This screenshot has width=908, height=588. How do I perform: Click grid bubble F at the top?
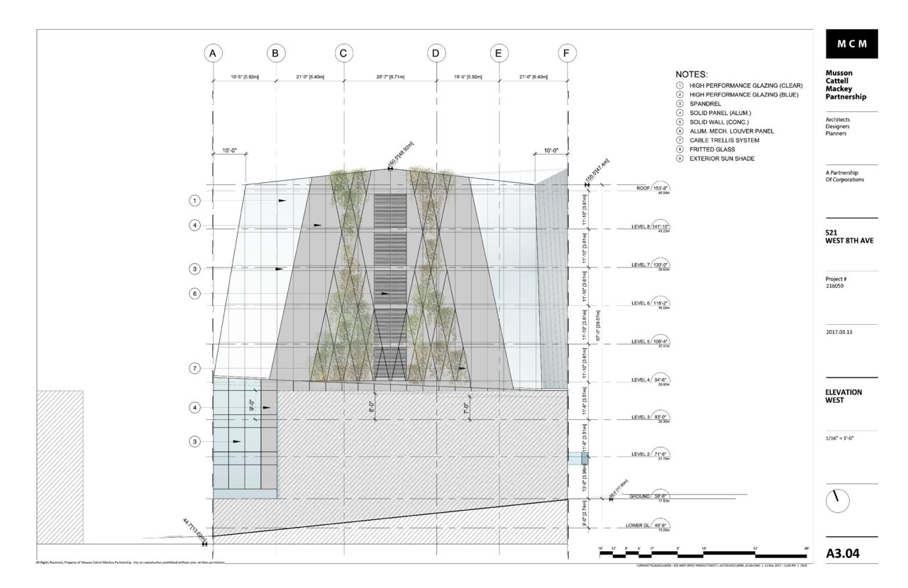[567, 52]
